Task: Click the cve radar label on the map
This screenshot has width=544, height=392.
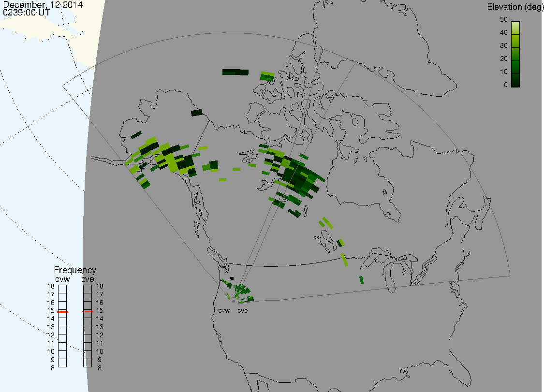Action: tap(243, 311)
